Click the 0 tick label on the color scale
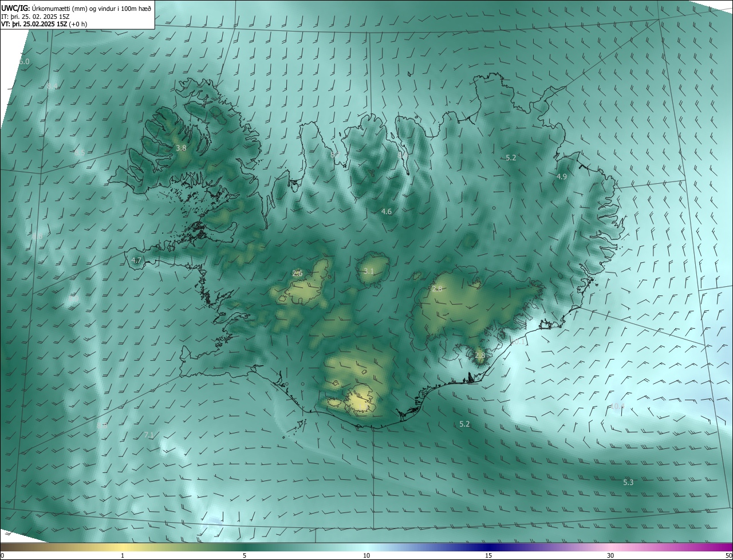Image resolution: width=733 pixels, height=560 pixels. coord(2,555)
